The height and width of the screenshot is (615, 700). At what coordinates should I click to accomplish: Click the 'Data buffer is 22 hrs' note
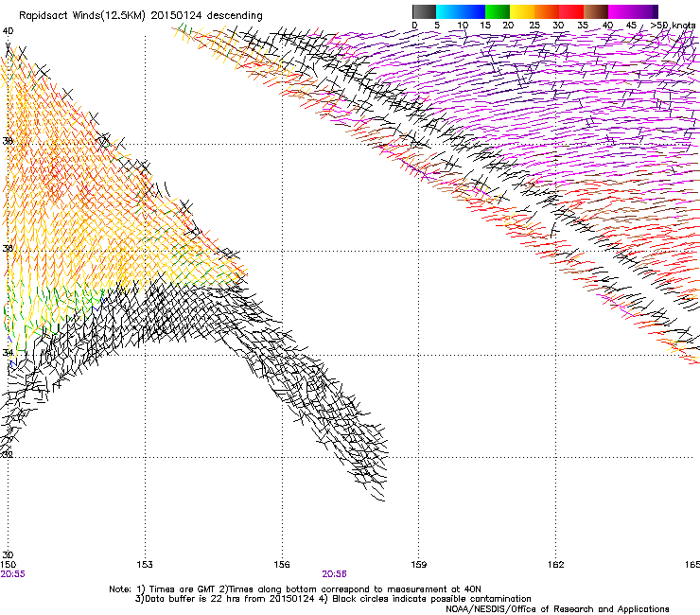[x=223, y=599]
